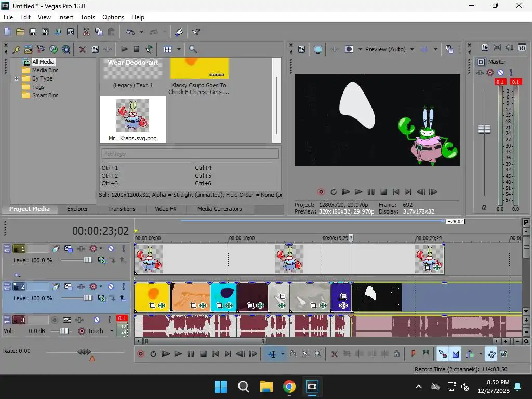Click the Cut scissors icon
The width and height of the screenshot is (532, 399).
(86, 32)
